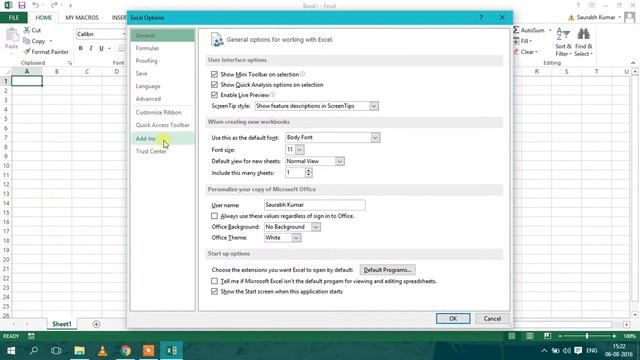This screenshot has height=360, width=640.
Task: Open the Calibri font name dropdown in ribbon
Action: 123,34
